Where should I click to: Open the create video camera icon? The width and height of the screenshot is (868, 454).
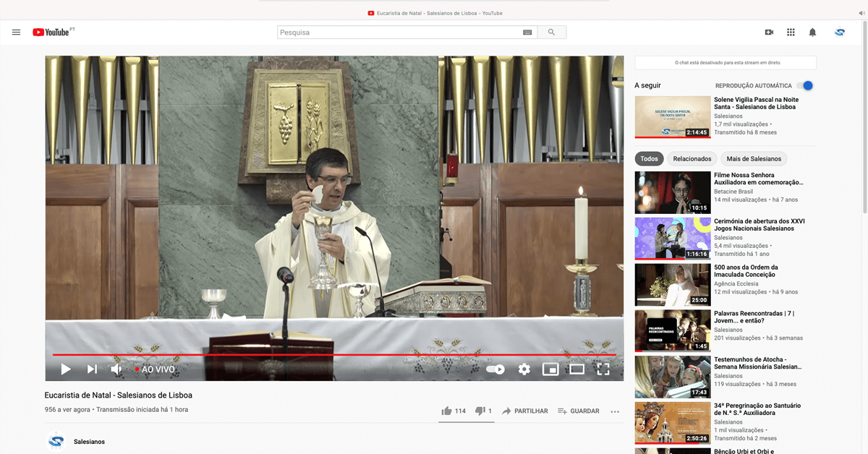coord(769,33)
